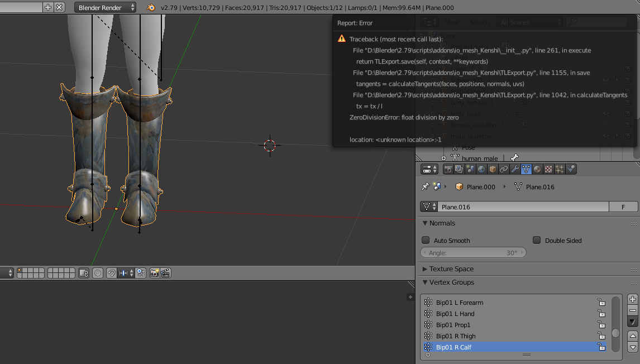Open the Scene properties tab
The image size is (640, 364).
click(470, 169)
